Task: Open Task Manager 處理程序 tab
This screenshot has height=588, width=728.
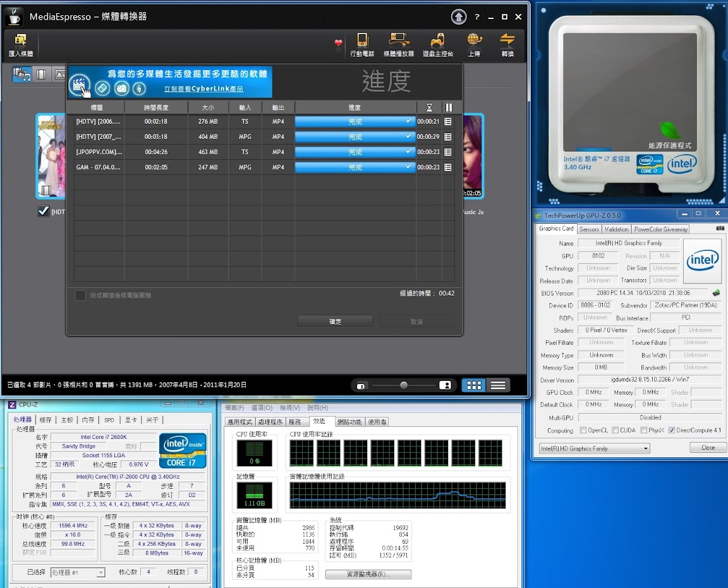Action: click(x=270, y=422)
